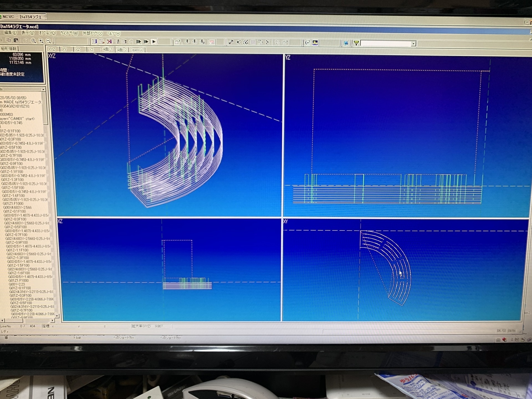Open the 外部アプリ(X) menu
Viewport: 532px width, 399px height.
93,33
